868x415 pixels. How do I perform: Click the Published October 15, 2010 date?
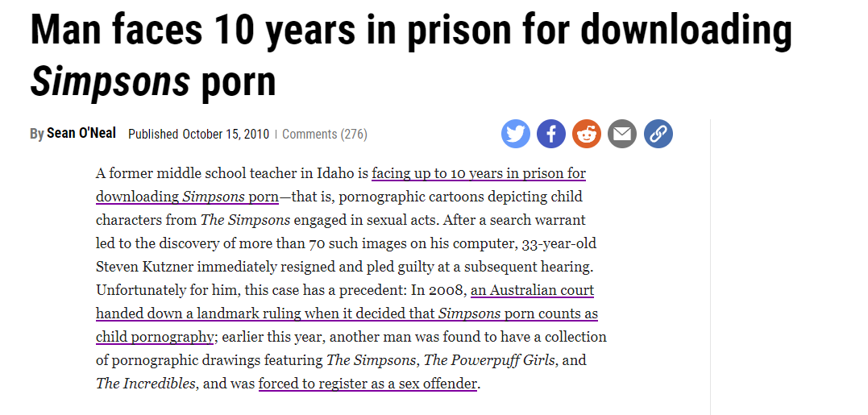pos(199,134)
